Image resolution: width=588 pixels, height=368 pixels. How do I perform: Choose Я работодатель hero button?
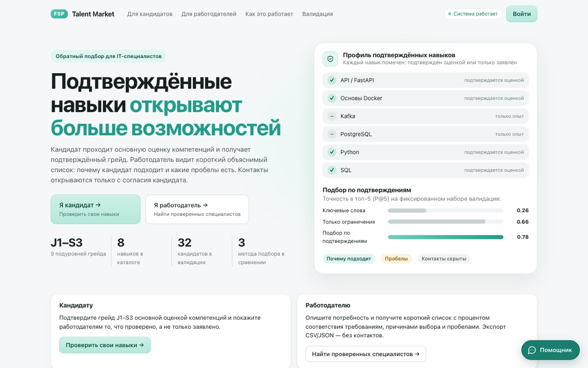point(197,209)
